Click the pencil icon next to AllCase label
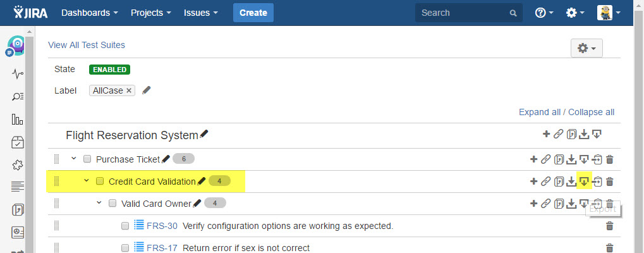Image resolution: width=644 pixels, height=253 pixels. (x=147, y=90)
